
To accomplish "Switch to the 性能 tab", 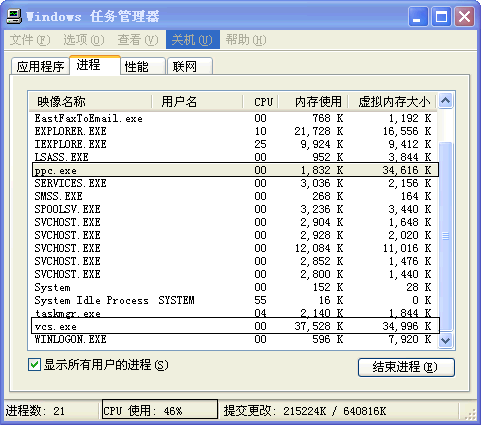I will [x=143, y=66].
